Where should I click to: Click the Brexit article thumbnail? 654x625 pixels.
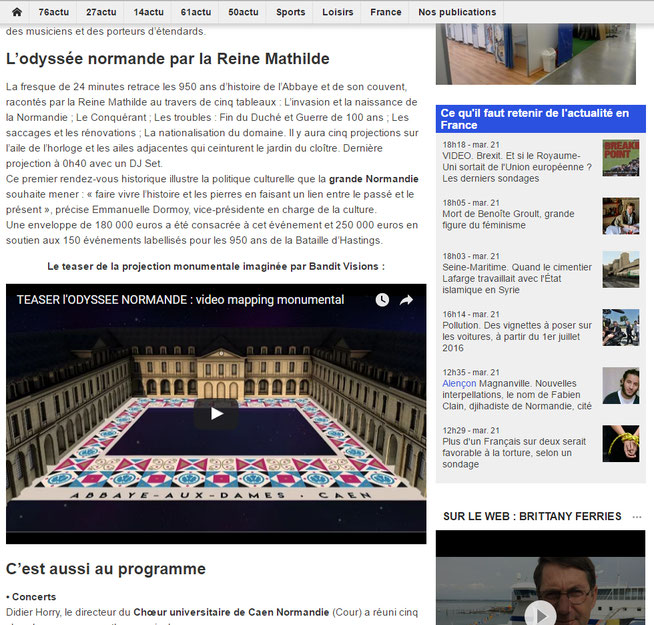(x=620, y=158)
